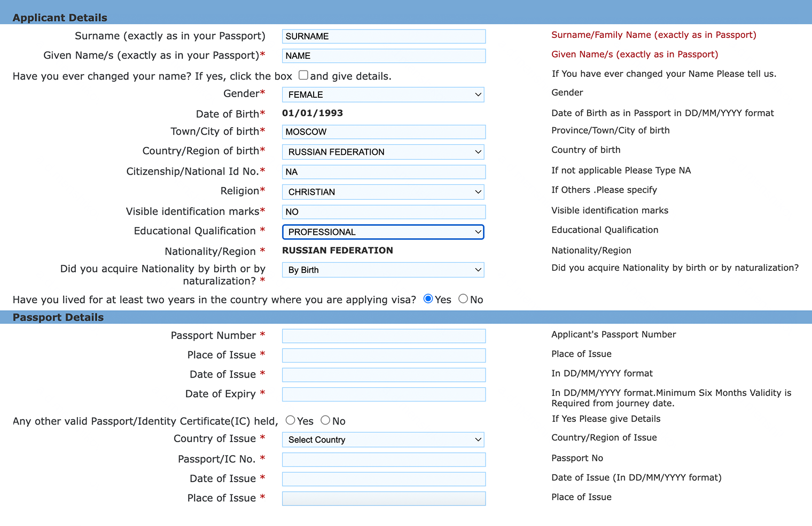Focus the Passport/IC No. input field

pyautogui.click(x=384, y=459)
